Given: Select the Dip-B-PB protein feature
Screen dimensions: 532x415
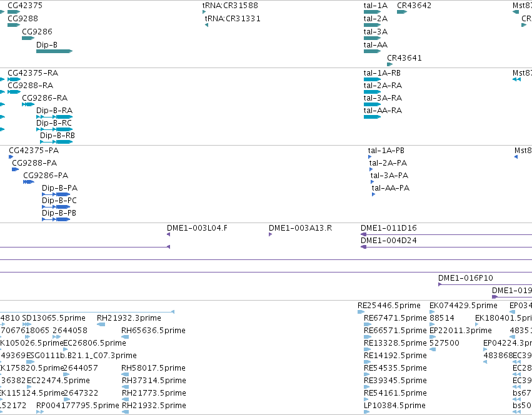Looking at the screenshot, I should [56, 219].
